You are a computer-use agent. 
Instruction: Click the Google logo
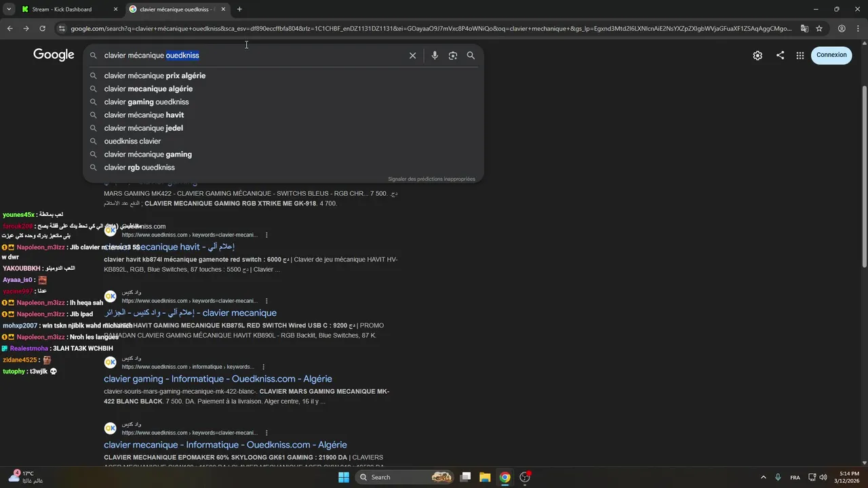pyautogui.click(x=54, y=55)
